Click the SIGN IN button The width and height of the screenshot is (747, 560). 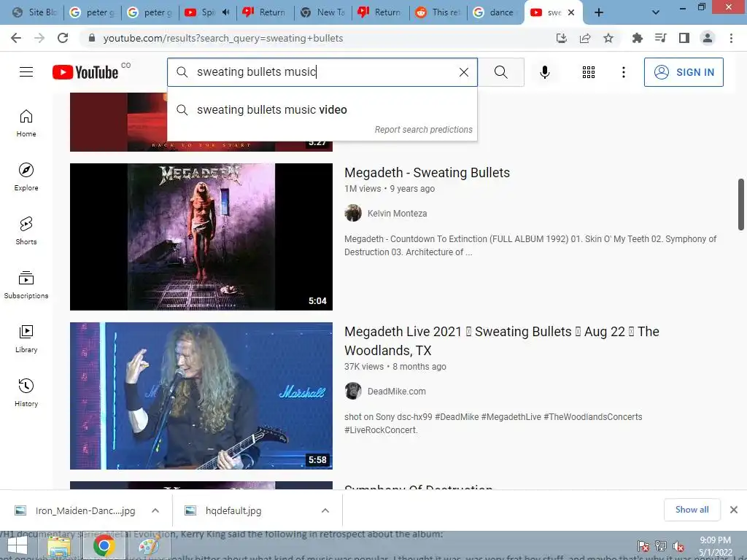pyautogui.click(x=684, y=72)
